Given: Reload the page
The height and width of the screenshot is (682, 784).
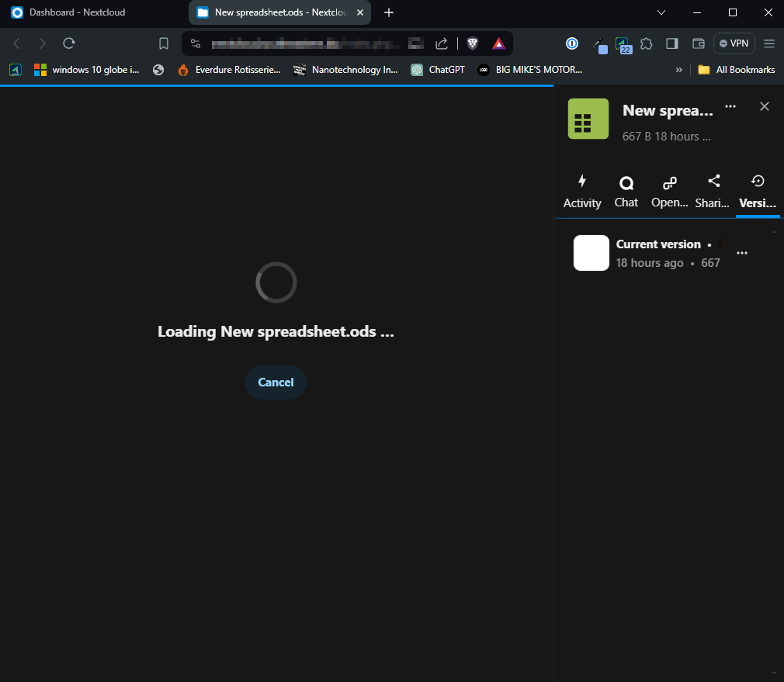Looking at the screenshot, I should pos(69,43).
